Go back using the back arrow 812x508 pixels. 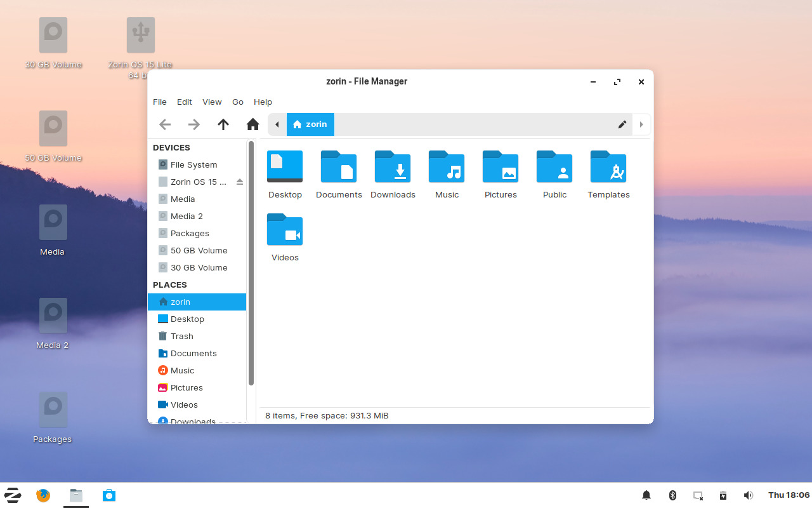click(165, 124)
